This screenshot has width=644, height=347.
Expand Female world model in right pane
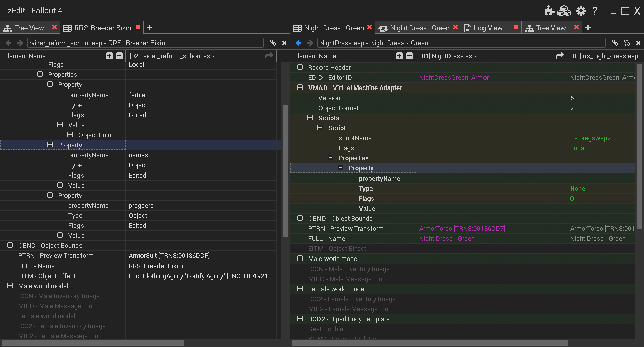click(300, 289)
